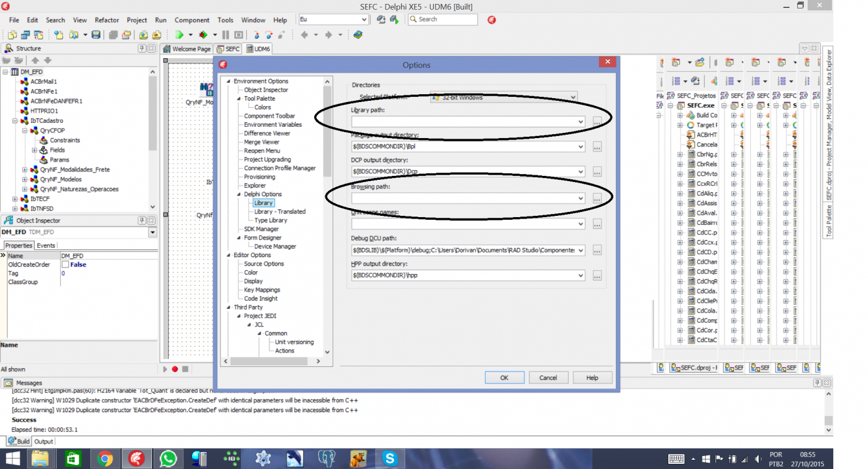Collapse Environment Options tree node
Image resolution: width=868 pixels, height=469 pixels.
[x=228, y=81]
